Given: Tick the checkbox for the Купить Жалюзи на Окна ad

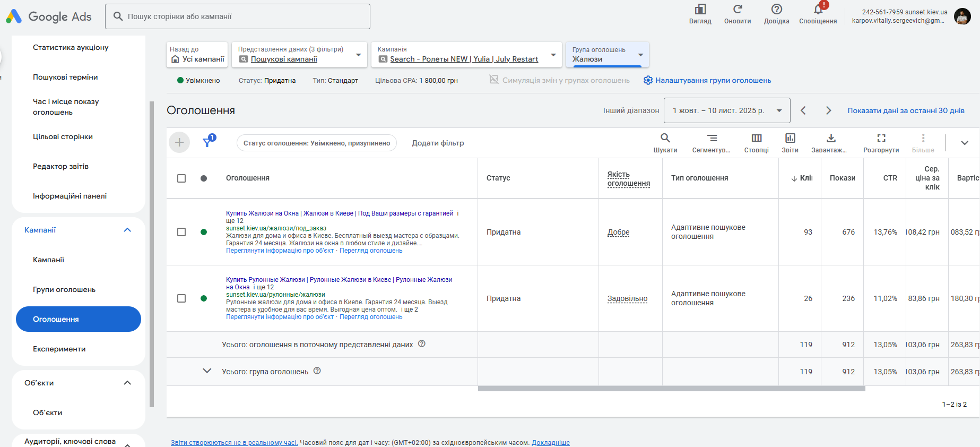Looking at the screenshot, I should pos(181,232).
